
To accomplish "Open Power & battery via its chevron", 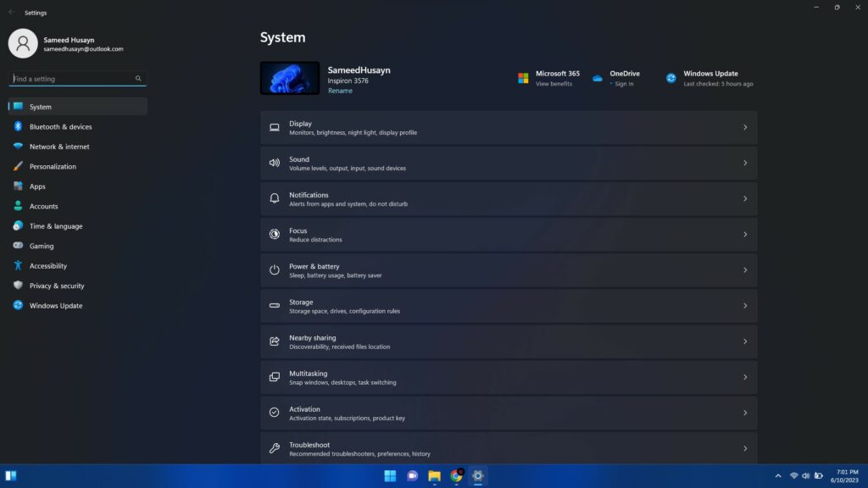I will coord(745,270).
